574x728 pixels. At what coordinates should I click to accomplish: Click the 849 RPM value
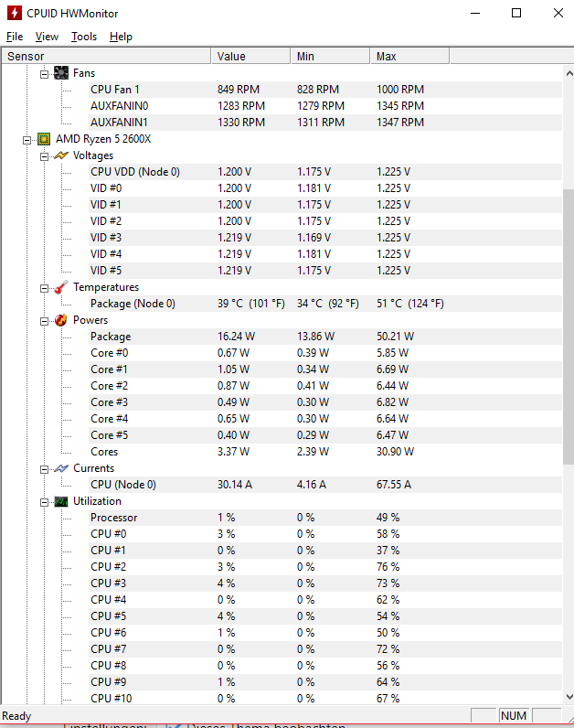(x=239, y=90)
